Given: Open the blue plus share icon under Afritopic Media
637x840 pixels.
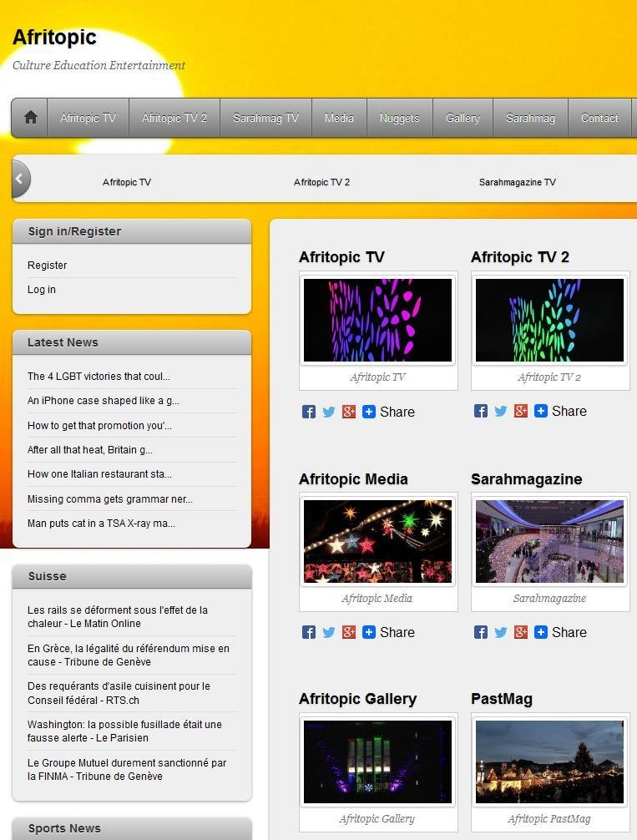Looking at the screenshot, I should pos(369,632).
